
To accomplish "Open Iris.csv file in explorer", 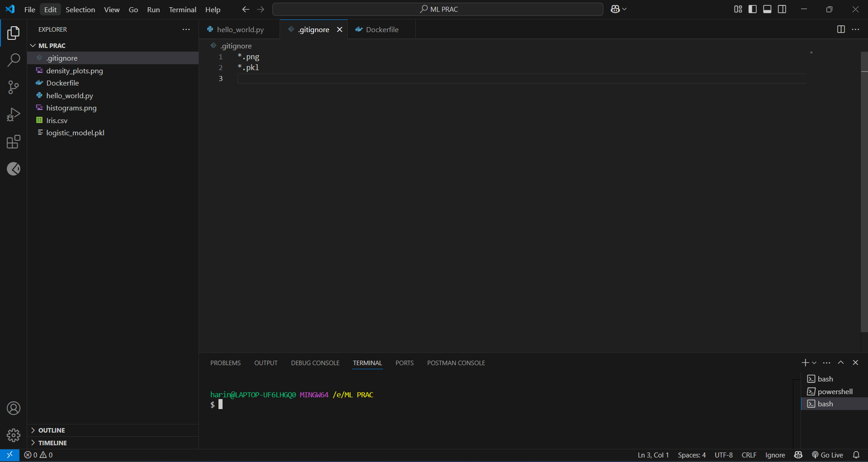I will [113, 120].
